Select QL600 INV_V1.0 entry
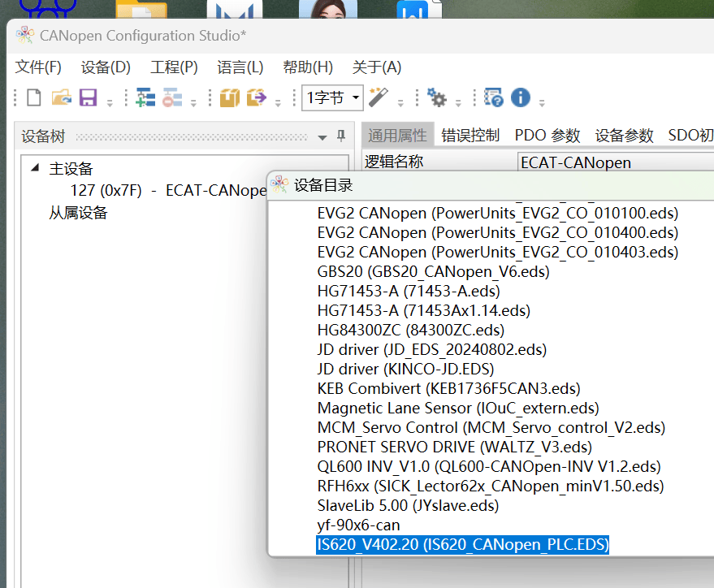The image size is (714, 588). [x=489, y=466]
